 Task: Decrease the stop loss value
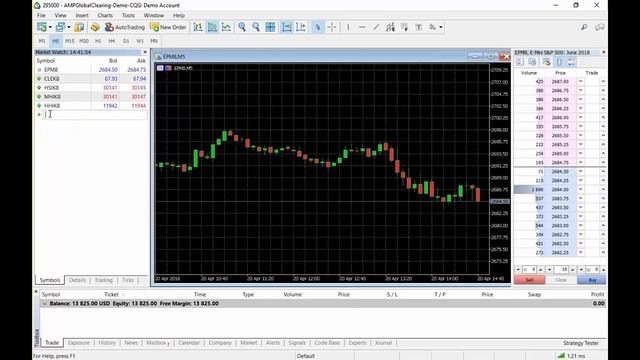coord(518,269)
